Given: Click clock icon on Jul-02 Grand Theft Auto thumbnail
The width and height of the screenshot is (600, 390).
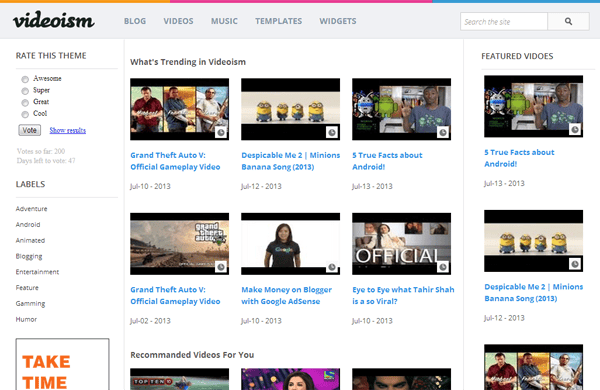Looking at the screenshot, I should 221,267.
